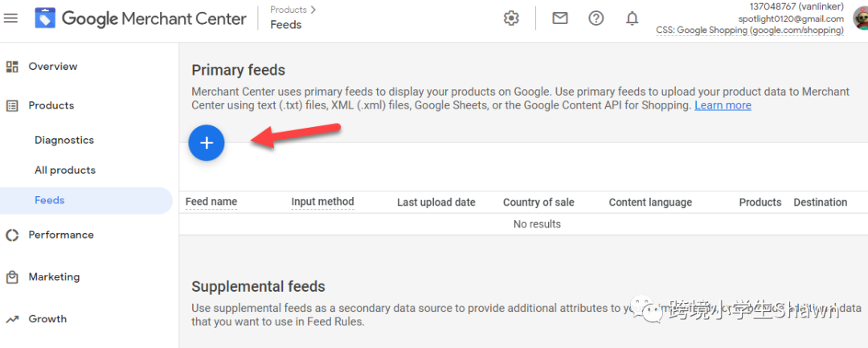Click the account avatar picture
Image resolution: width=868 pixels, height=348 pixels.
point(860,18)
